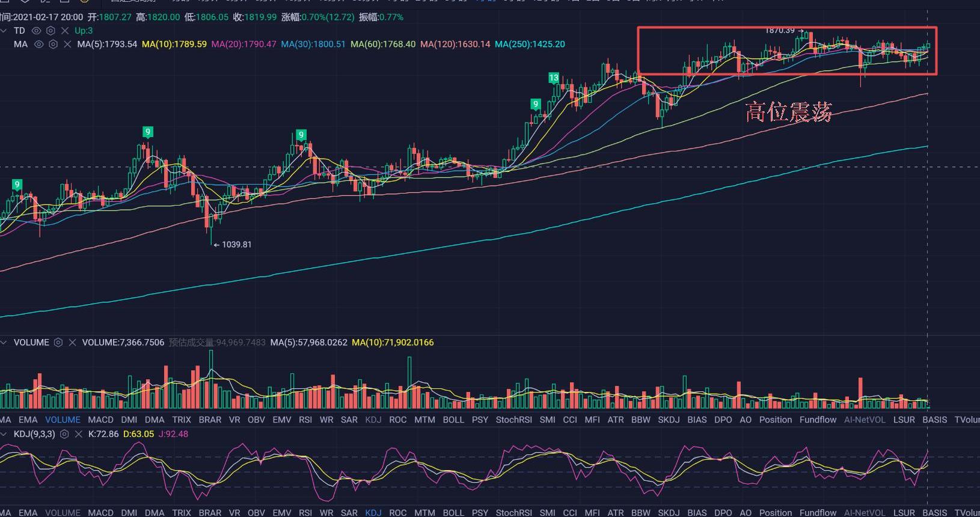Click the green 13 TD marker on chart

(554, 78)
